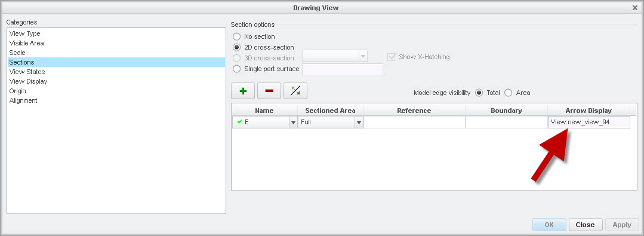
Task: Set Model edge visibility to Total
Action: click(x=479, y=93)
